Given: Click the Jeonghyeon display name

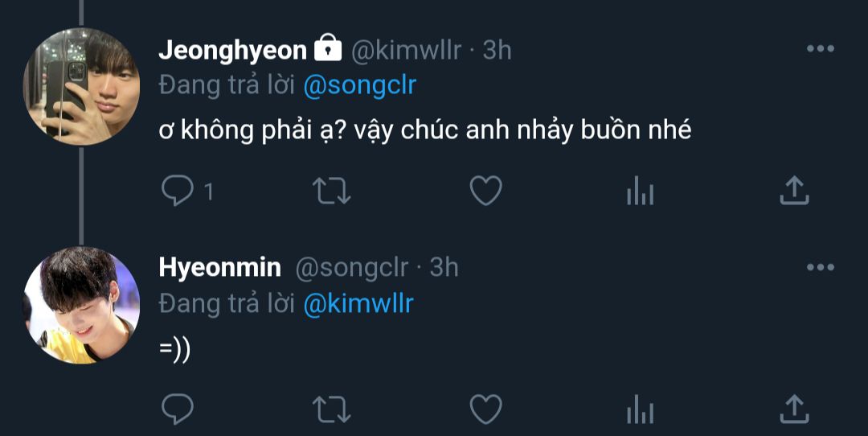Looking at the screenshot, I should [232, 50].
